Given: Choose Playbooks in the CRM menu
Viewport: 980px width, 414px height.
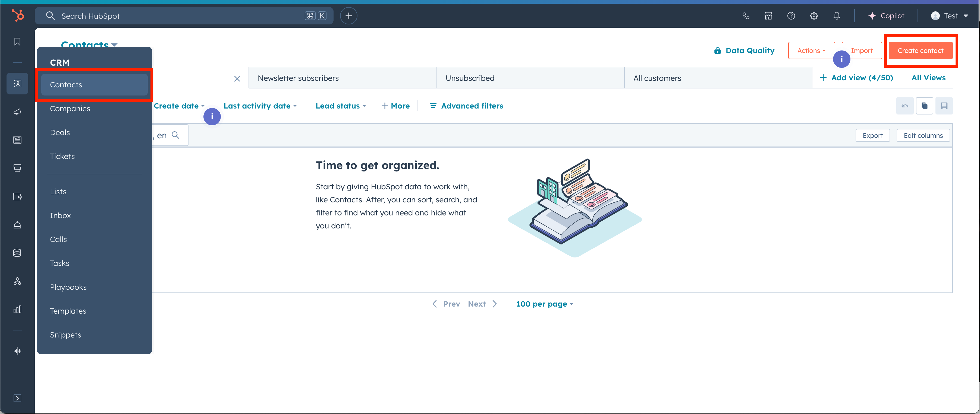Looking at the screenshot, I should tap(94, 287).
